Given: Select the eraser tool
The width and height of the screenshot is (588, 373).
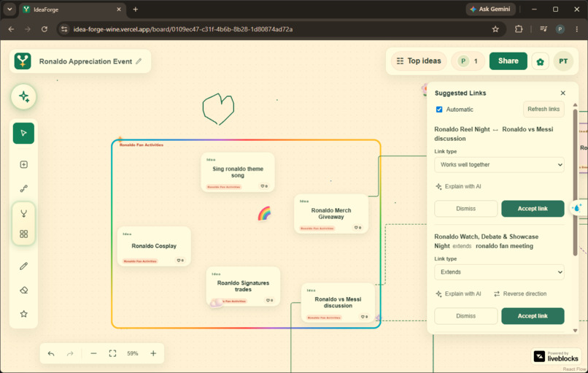Looking at the screenshot, I should click(23, 290).
